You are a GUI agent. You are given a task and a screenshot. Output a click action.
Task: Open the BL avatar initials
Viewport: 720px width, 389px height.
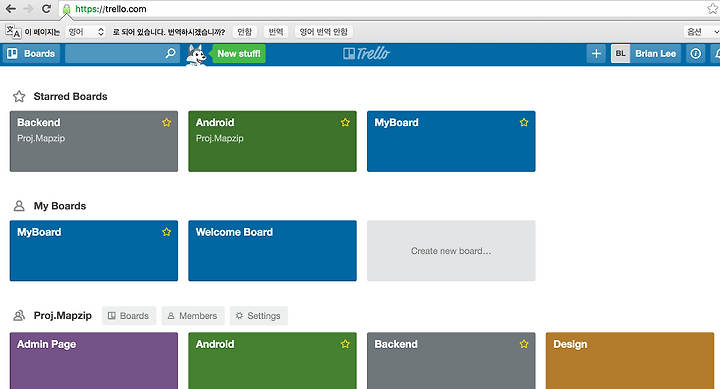pos(620,54)
